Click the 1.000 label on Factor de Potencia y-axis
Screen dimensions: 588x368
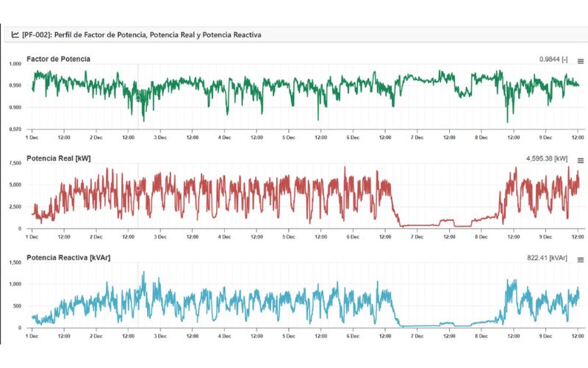coord(15,64)
